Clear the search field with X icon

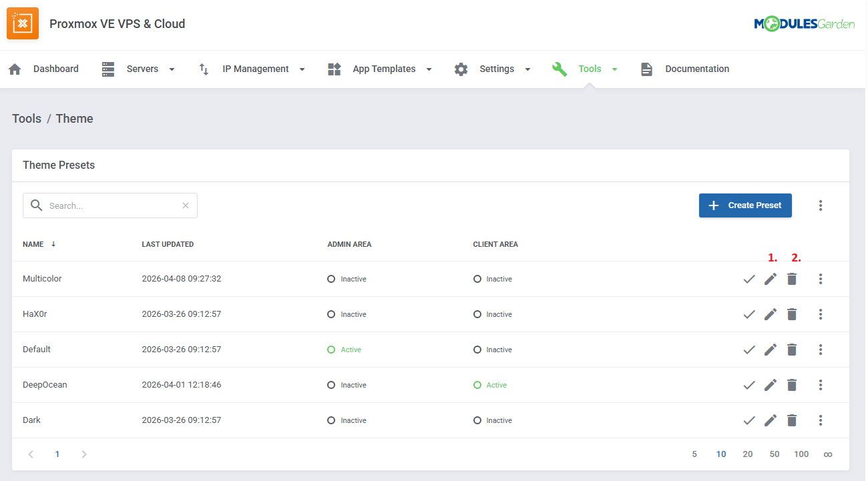[186, 205]
